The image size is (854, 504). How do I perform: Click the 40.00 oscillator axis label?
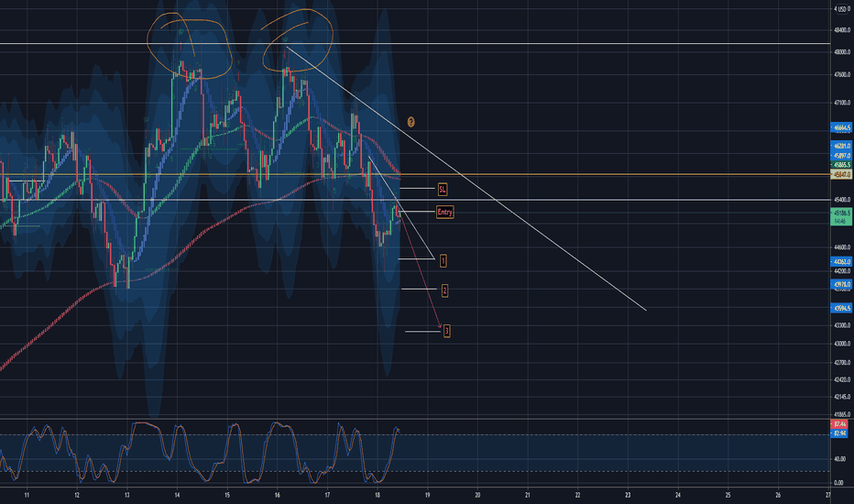pyautogui.click(x=839, y=459)
